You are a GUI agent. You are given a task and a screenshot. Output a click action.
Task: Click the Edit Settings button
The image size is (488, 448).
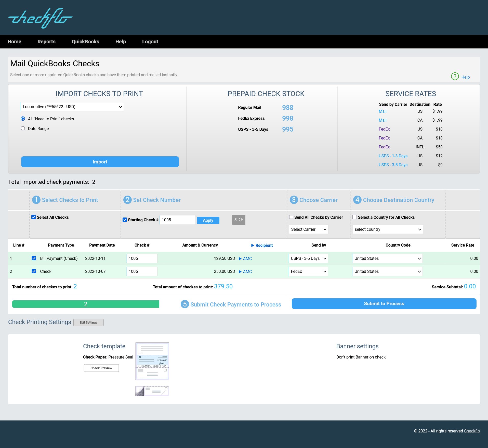click(88, 322)
